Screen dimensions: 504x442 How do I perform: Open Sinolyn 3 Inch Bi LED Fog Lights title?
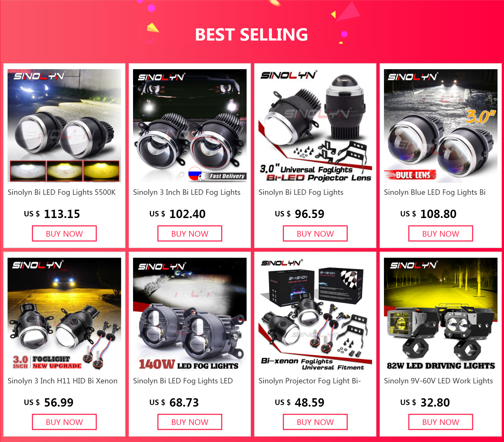[187, 192]
